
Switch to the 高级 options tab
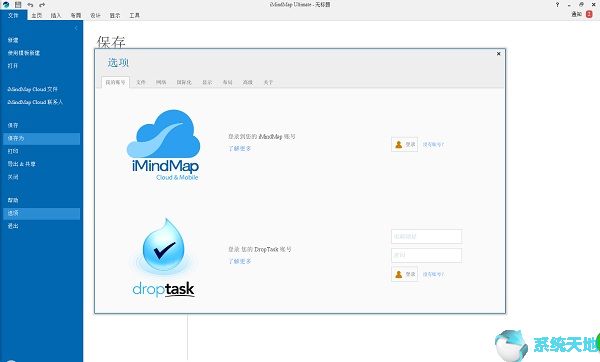(x=248, y=82)
